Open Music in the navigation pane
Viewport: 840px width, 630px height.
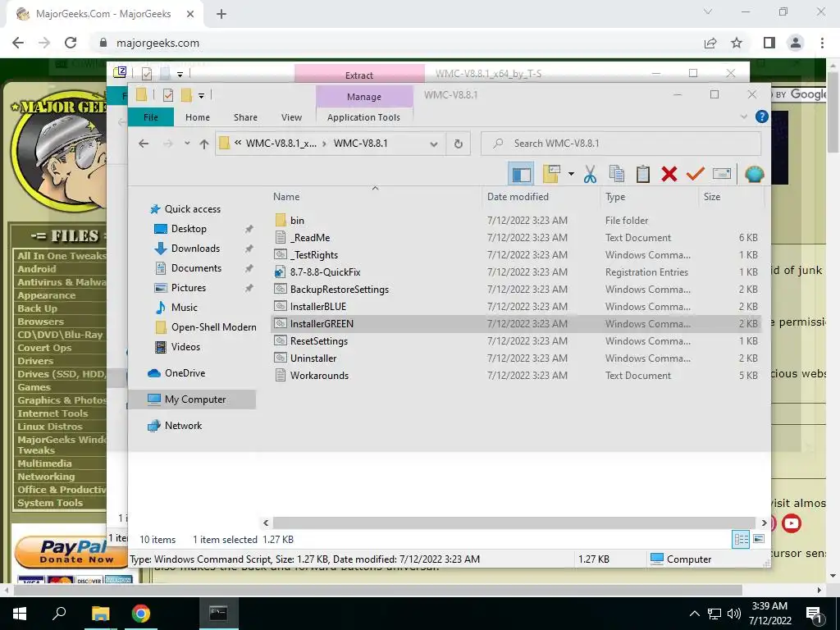click(185, 308)
